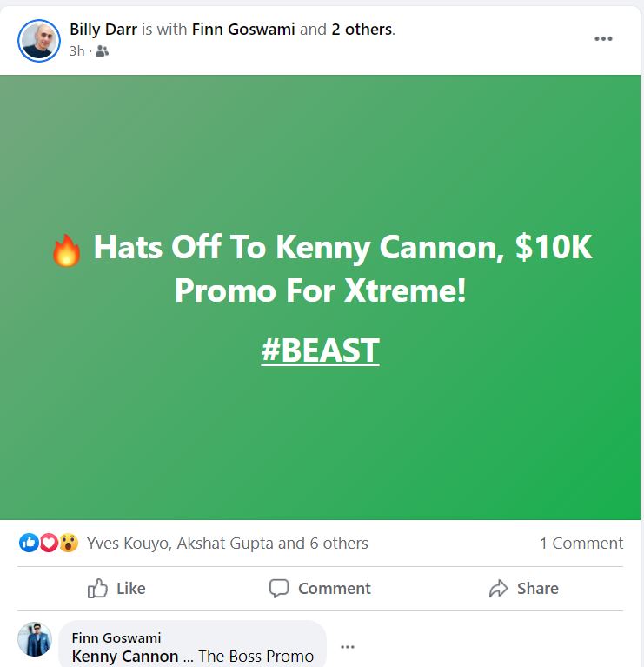
Task: Open Billy Darr's profile name link
Action: (x=103, y=30)
